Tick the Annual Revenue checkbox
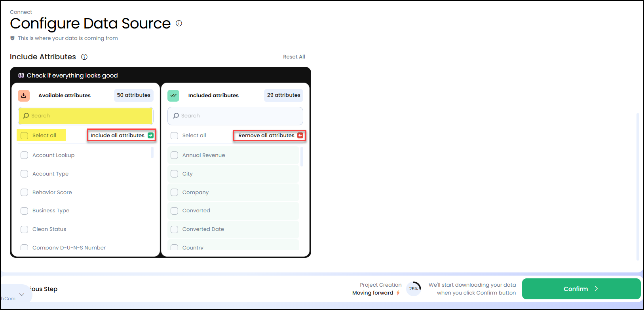The width and height of the screenshot is (644, 310). tap(174, 155)
